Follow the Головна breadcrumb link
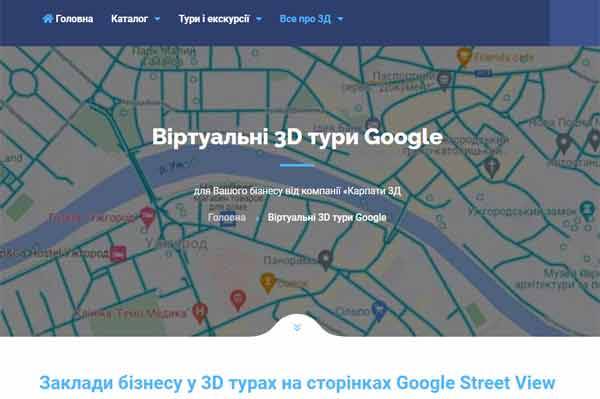600x399 pixels. [x=227, y=217]
